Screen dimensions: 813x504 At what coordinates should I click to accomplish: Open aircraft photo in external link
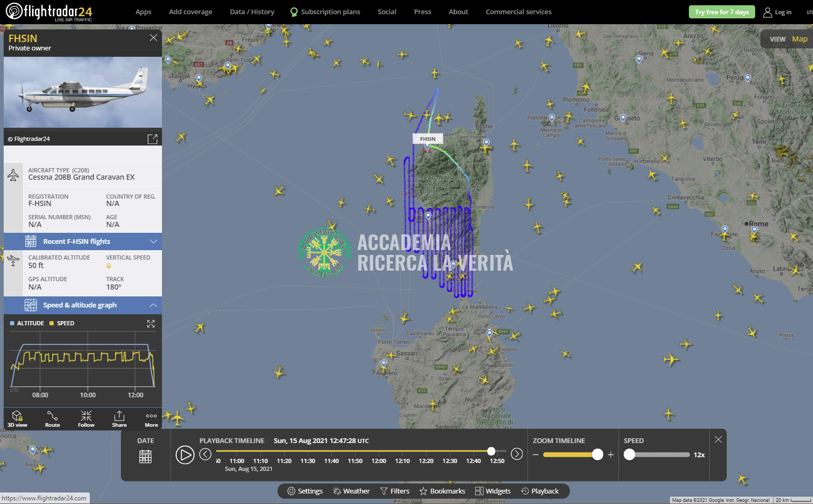pos(153,139)
